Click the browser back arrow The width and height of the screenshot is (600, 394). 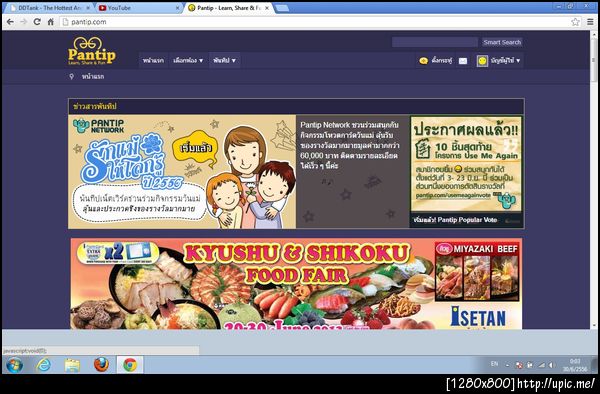[10, 22]
